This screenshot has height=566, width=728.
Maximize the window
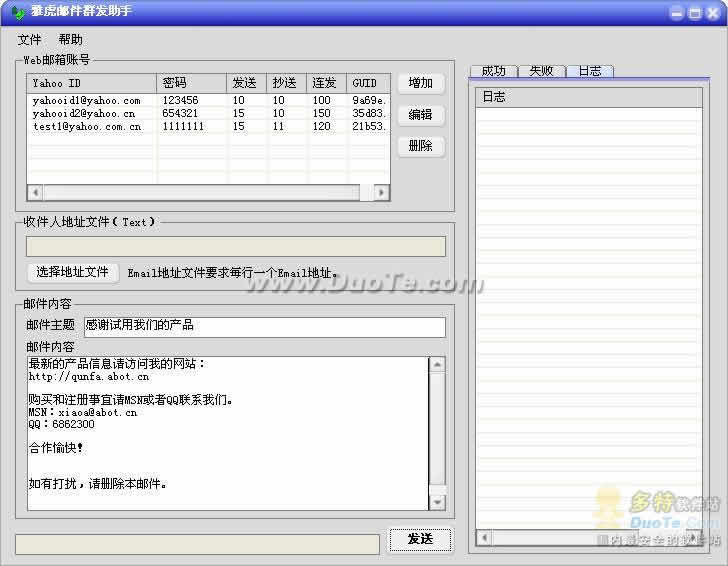[x=695, y=13]
